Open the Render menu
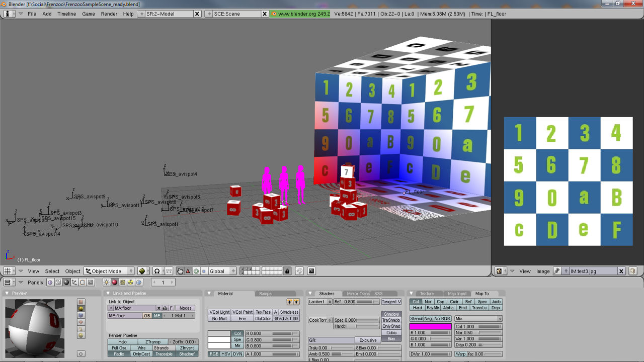 pyautogui.click(x=109, y=14)
